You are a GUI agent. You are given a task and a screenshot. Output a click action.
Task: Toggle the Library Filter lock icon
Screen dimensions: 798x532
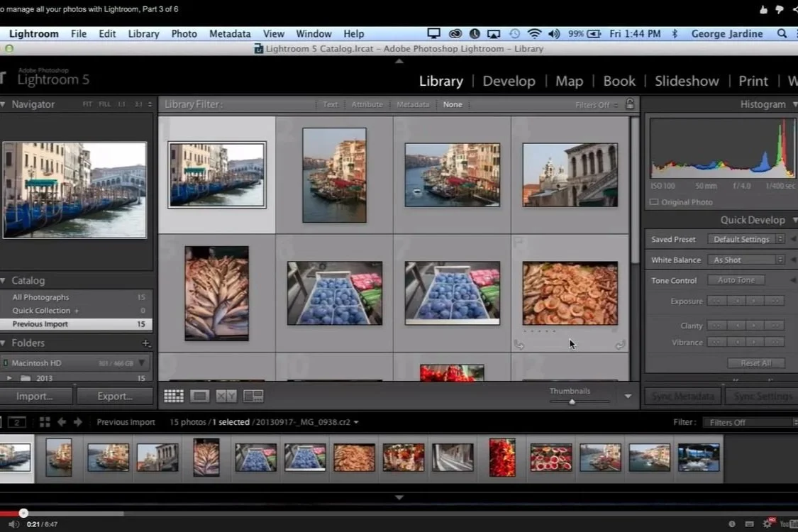pos(630,104)
